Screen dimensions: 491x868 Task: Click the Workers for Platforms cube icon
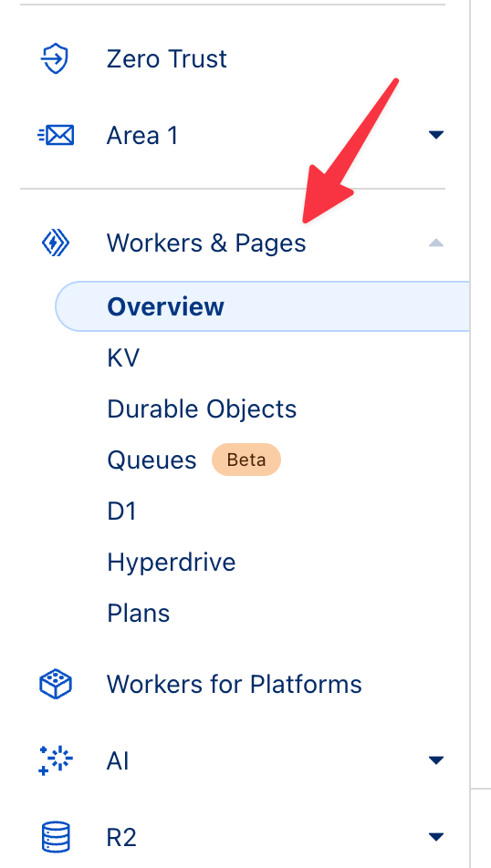coord(56,685)
